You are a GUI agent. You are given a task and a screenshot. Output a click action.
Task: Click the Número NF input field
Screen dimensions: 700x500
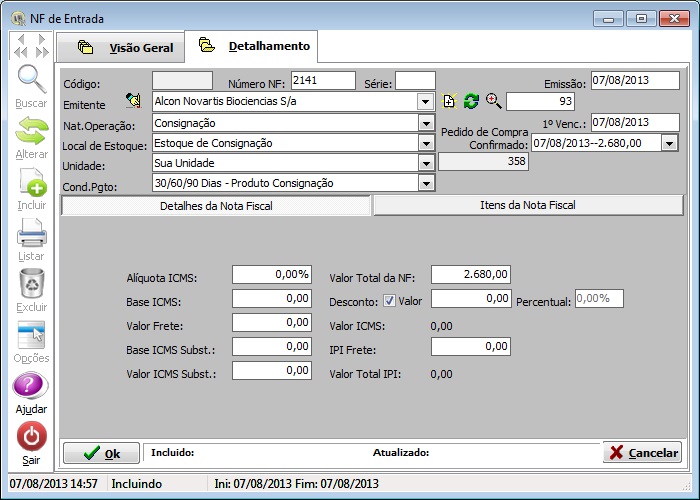322,81
